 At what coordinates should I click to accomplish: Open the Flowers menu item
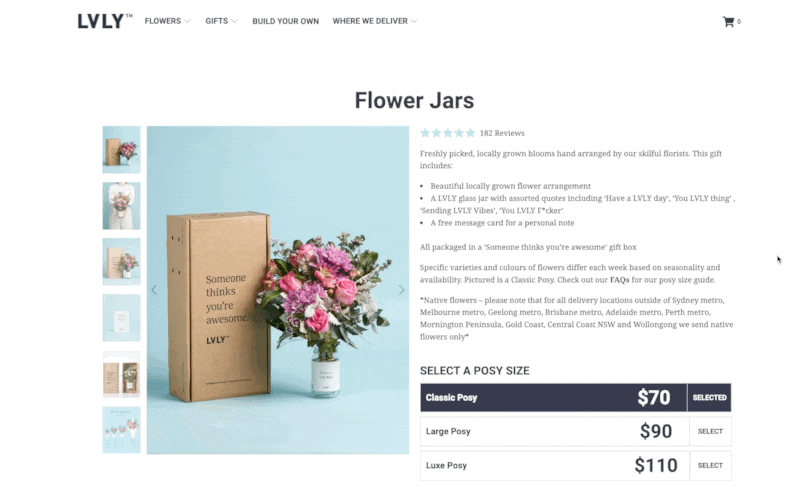[x=163, y=21]
